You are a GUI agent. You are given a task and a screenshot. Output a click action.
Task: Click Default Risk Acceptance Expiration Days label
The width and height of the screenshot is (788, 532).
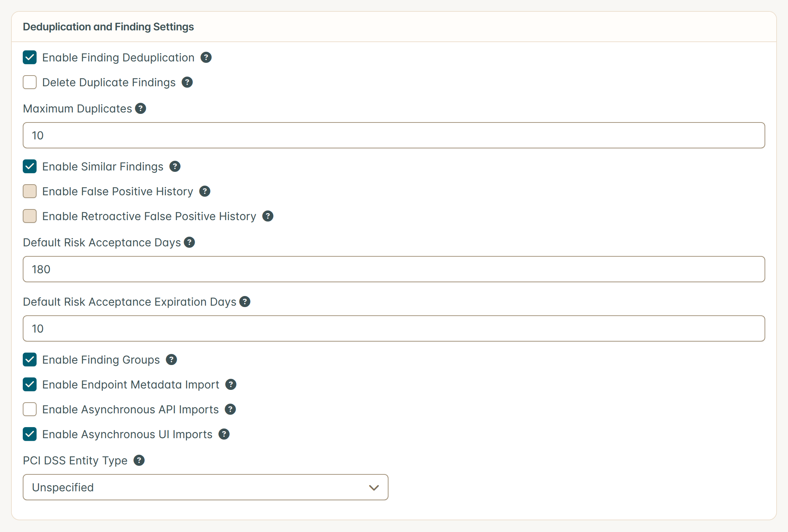pos(130,302)
